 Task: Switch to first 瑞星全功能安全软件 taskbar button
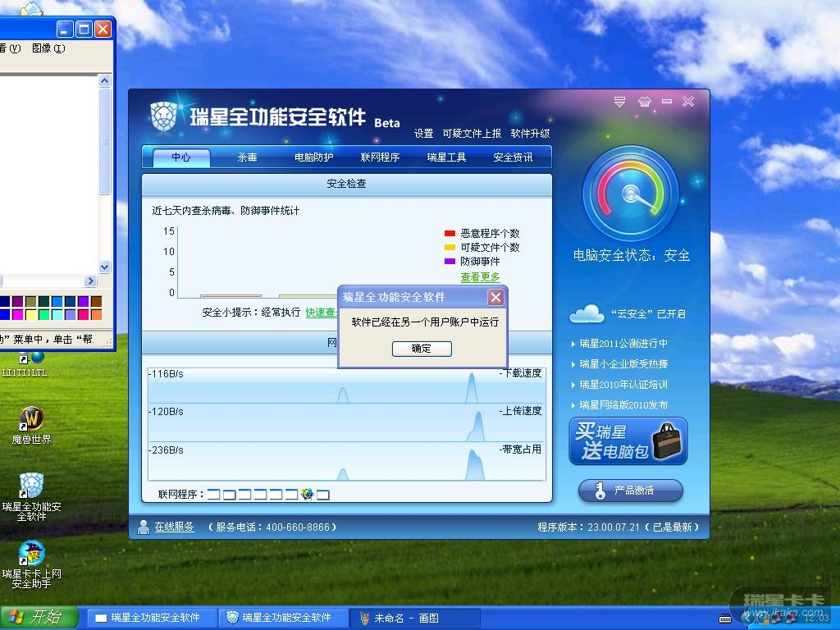152,618
